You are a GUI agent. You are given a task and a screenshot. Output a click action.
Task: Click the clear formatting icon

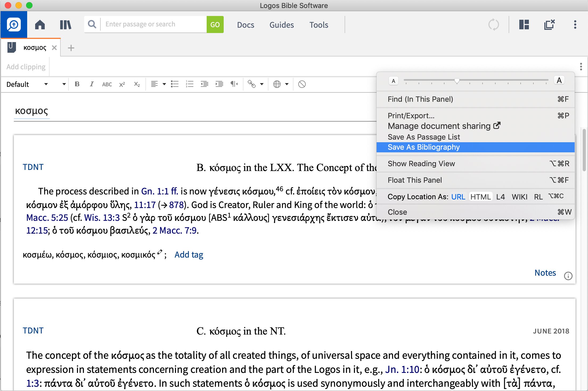[x=302, y=84]
